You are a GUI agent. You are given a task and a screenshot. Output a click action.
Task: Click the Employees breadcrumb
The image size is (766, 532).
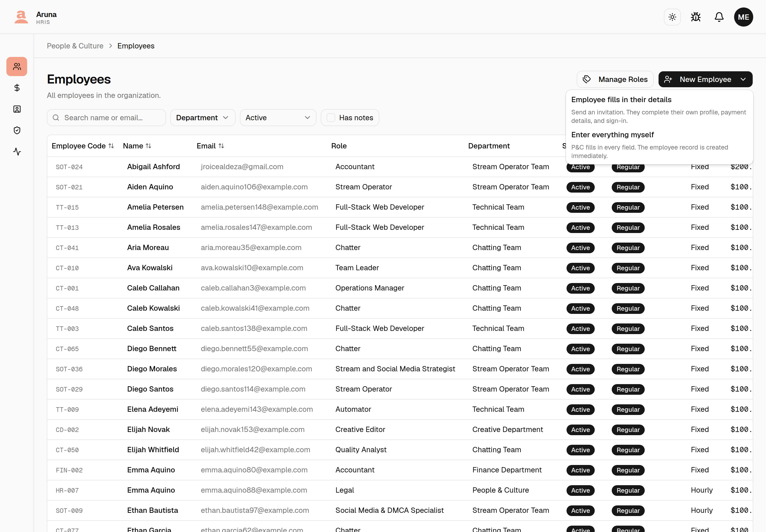136,46
